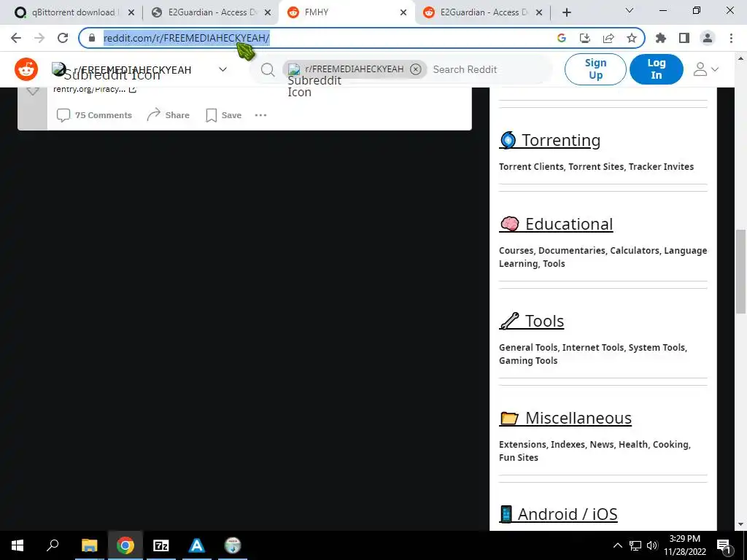Image resolution: width=747 pixels, height=560 pixels.
Task: Open the Miscellaneous sidebar link
Action: click(565, 418)
